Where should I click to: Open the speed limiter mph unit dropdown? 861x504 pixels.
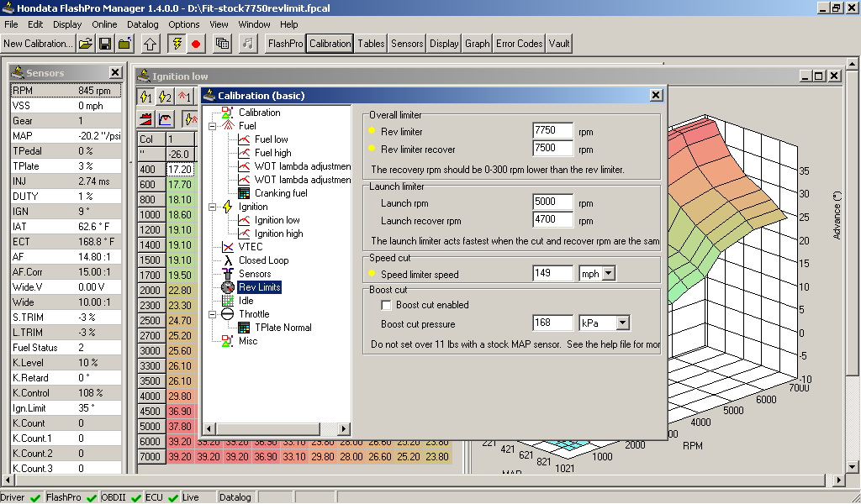609,274
